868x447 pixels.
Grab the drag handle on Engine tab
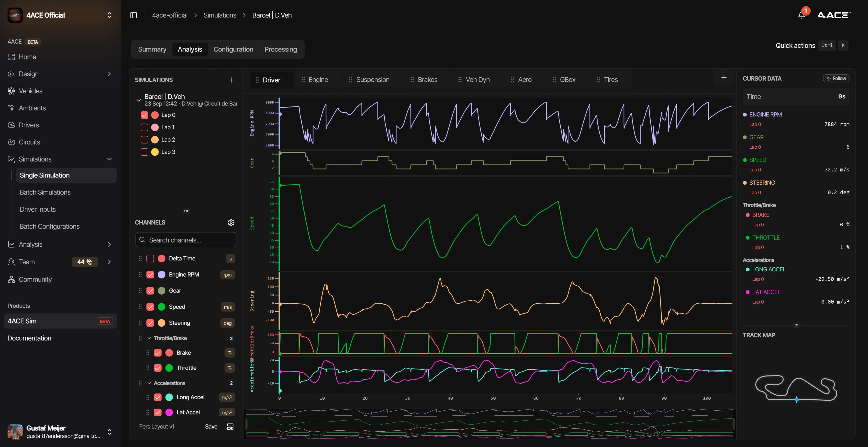click(303, 80)
